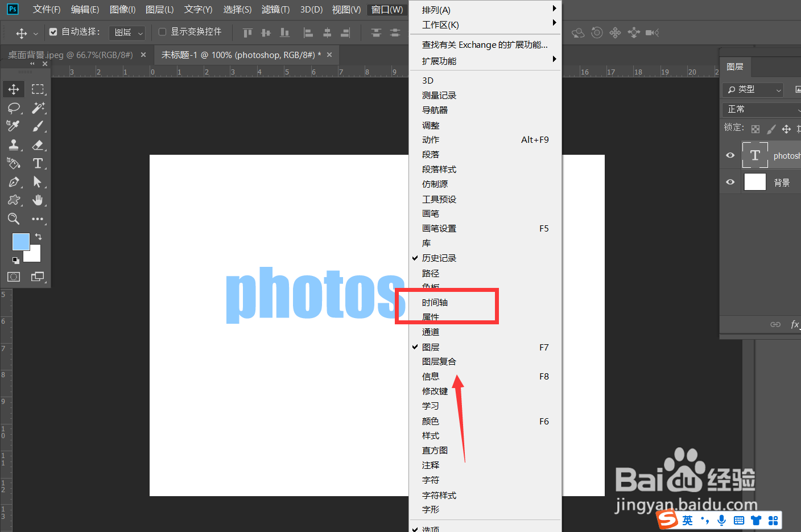Toggle Show Transform Controls checkbox
This screenshot has width=801, height=532.
[x=162, y=32]
